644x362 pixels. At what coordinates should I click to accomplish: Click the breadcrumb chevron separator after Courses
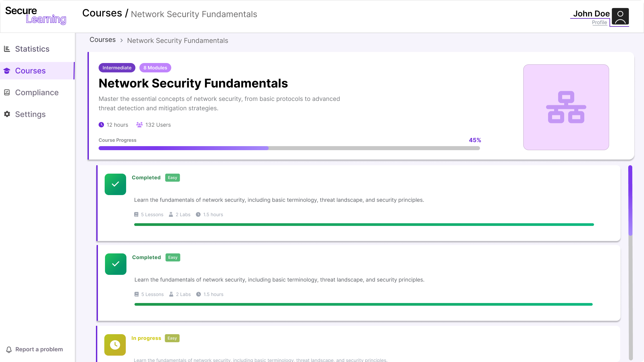tap(121, 41)
